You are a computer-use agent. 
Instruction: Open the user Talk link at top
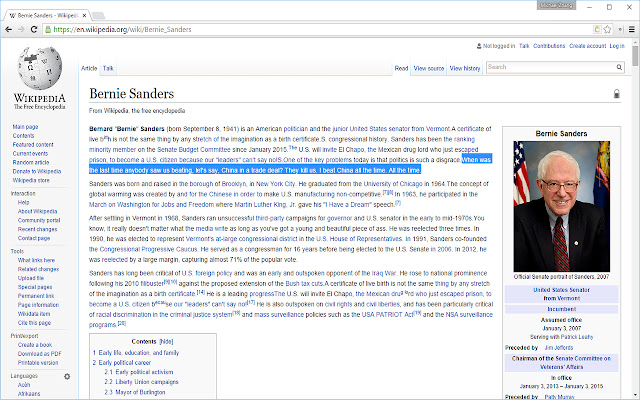tap(524, 46)
